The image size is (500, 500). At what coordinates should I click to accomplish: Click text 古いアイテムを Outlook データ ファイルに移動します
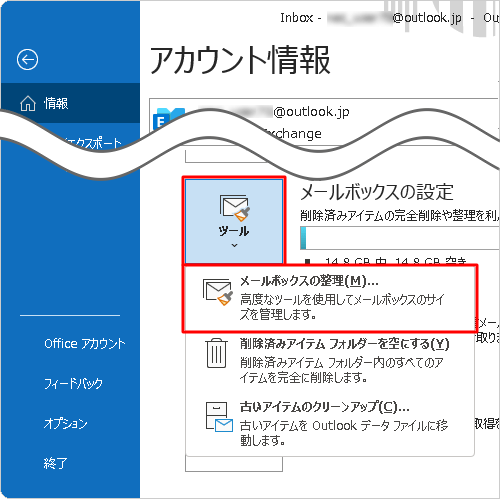344,433
